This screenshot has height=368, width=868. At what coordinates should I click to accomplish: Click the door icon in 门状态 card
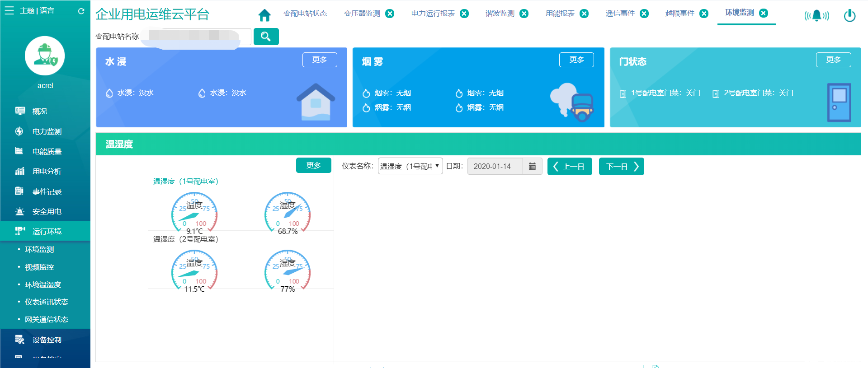pyautogui.click(x=839, y=102)
